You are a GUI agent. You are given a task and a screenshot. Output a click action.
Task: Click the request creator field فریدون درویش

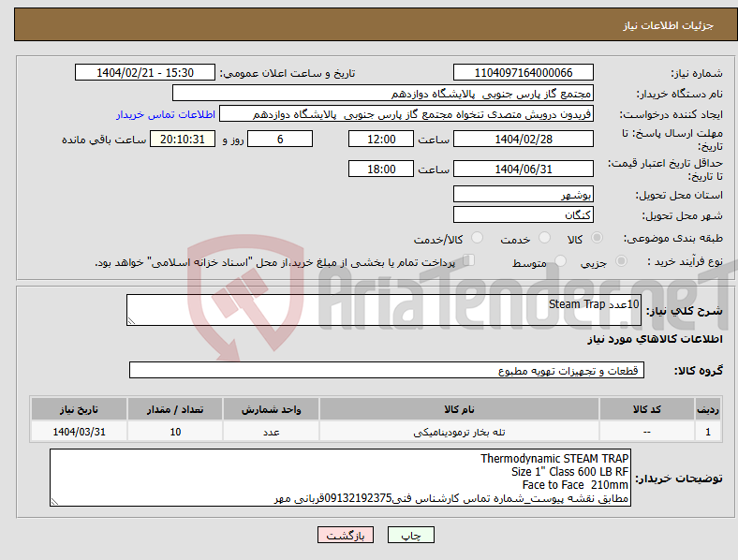[x=406, y=114]
